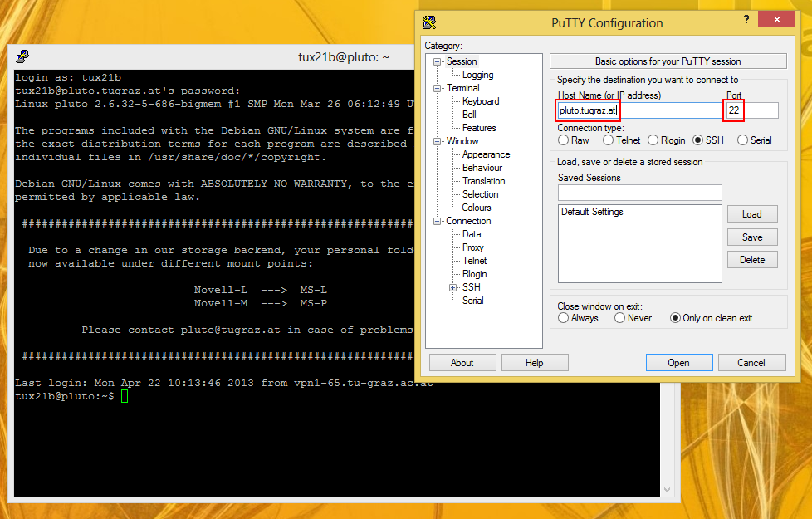
Task: Click the Saved Sessions name field
Action: coord(639,193)
